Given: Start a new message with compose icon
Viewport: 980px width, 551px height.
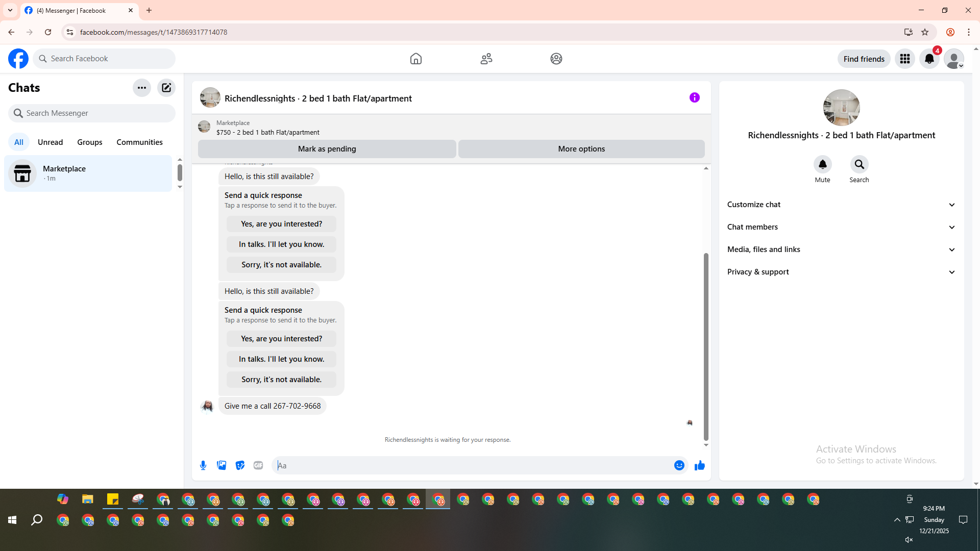Looking at the screenshot, I should [166, 88].
